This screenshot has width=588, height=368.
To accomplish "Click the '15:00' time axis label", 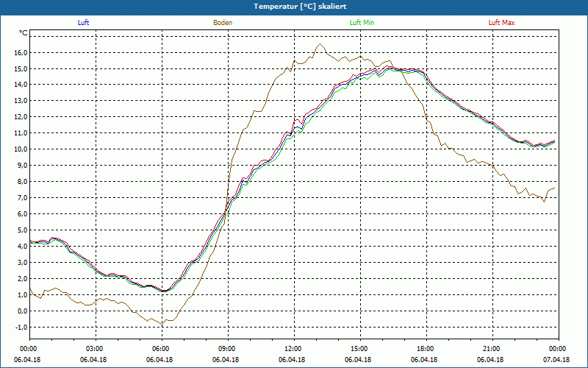I will (x=359, y=349).
